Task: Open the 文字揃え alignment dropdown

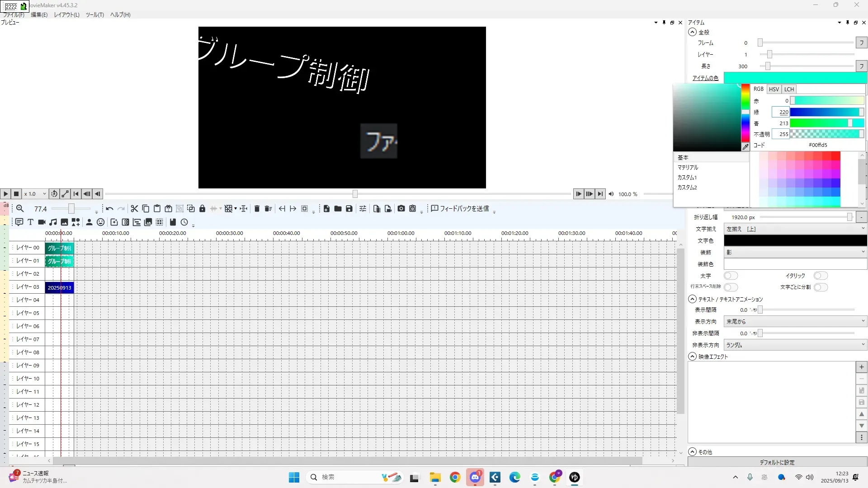Action: (x=795, y=229)
